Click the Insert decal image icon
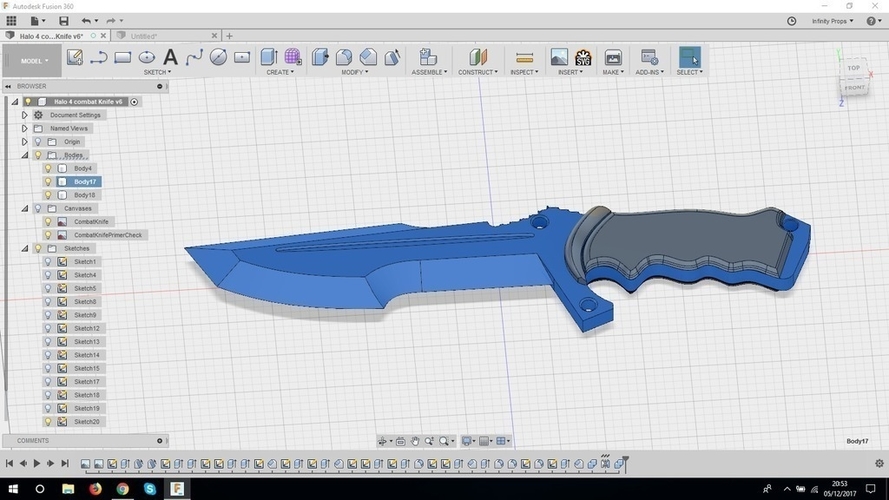Image resolution: width=889 pixels, height=500 pixels. click(559, 57)
